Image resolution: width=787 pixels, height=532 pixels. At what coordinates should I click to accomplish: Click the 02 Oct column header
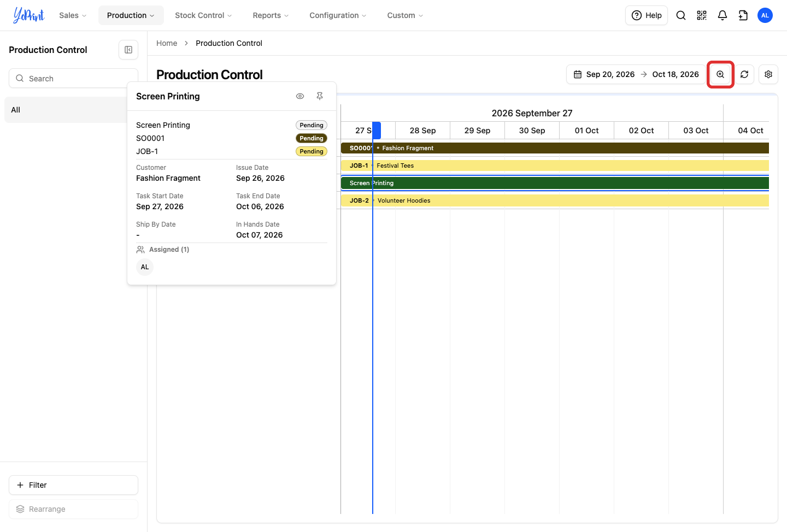(641, 131)
